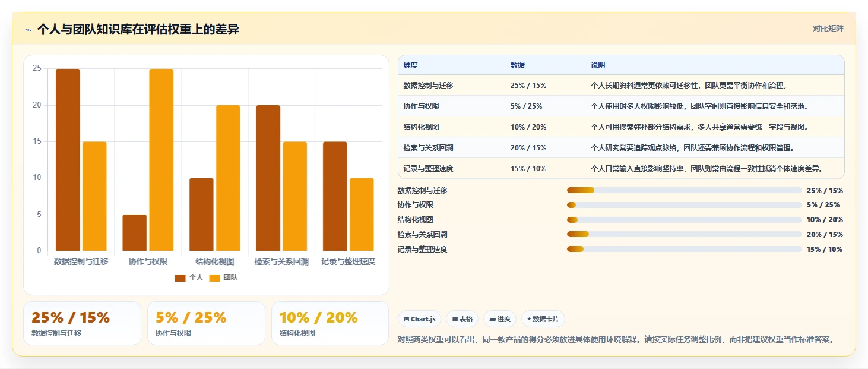Click the 15% / 10% table cell
This screenshot has height=369, width=868.
click(528, 169)
